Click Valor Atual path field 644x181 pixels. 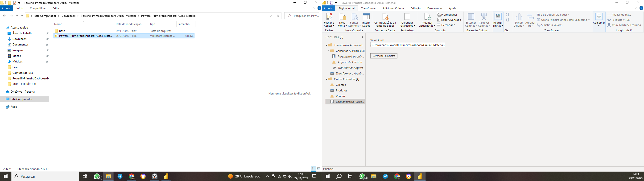[x=408, y=45]
